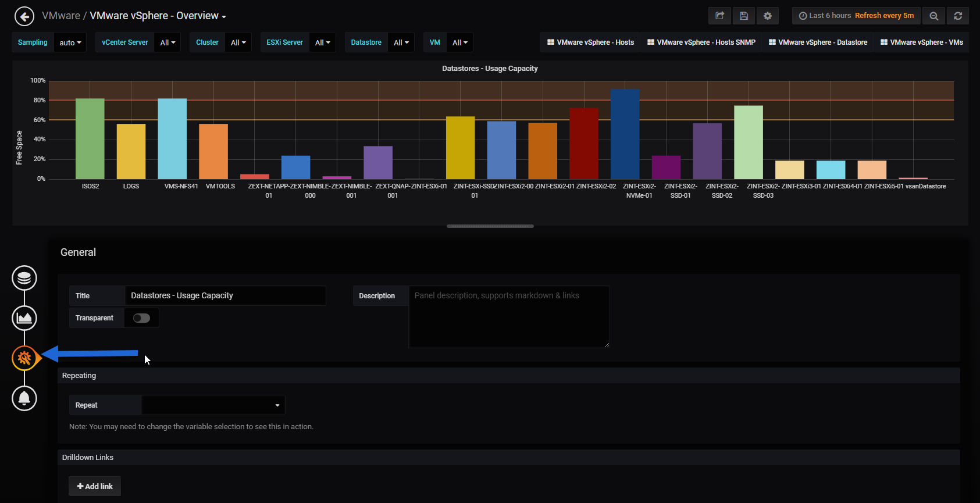
Task: Open the Alert bell tab icon
Action: pyautogui.click(x=24, y=398)
